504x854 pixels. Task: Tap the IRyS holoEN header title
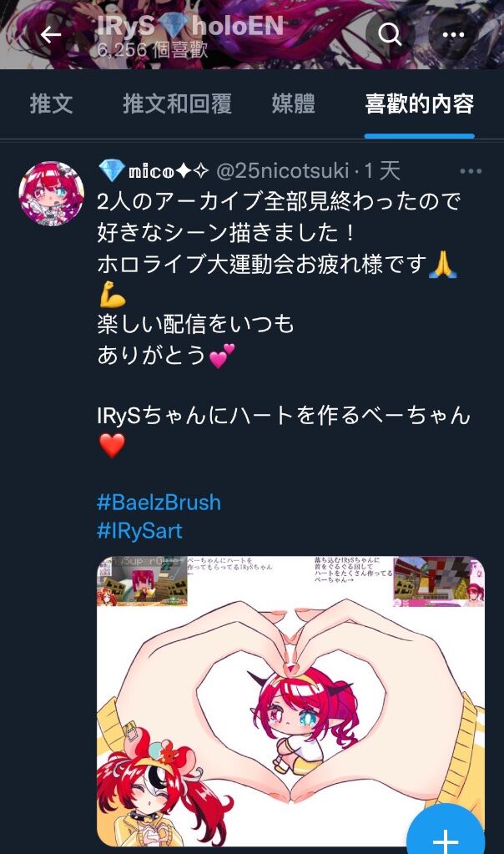(190, 26)
